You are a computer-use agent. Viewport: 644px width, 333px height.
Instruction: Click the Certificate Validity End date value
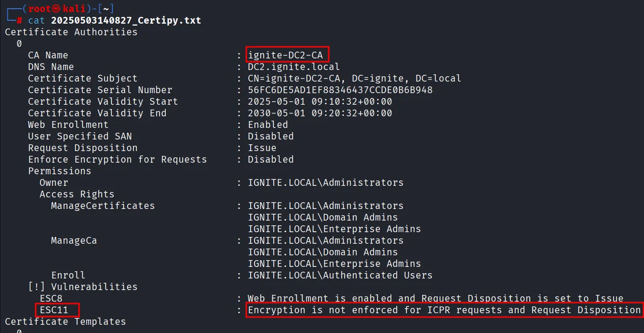pyautogui.click(x=320, y=113)
